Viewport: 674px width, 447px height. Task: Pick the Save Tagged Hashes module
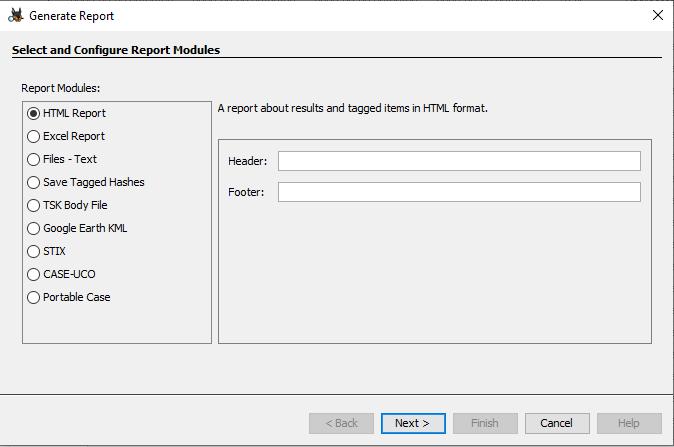(34, 183)
